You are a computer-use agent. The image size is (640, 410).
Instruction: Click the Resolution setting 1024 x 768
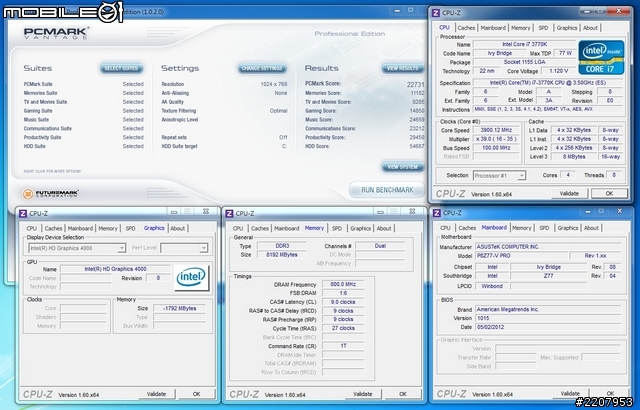(274, 84)
